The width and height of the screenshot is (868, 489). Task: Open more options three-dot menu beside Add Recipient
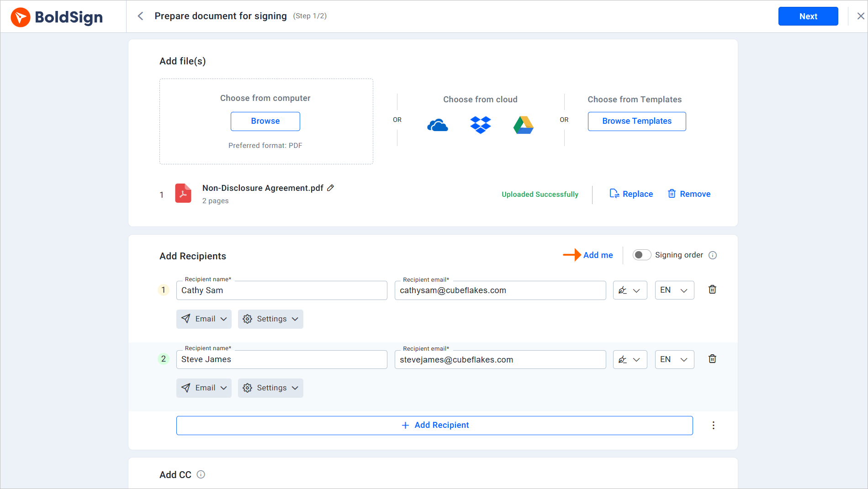coord(713,426)
